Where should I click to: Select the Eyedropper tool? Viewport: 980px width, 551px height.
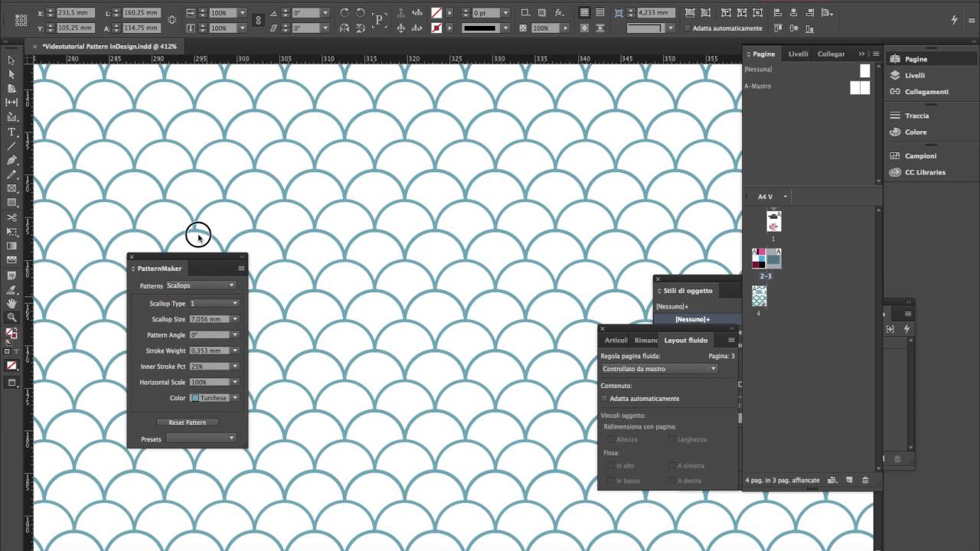[11, 290]
